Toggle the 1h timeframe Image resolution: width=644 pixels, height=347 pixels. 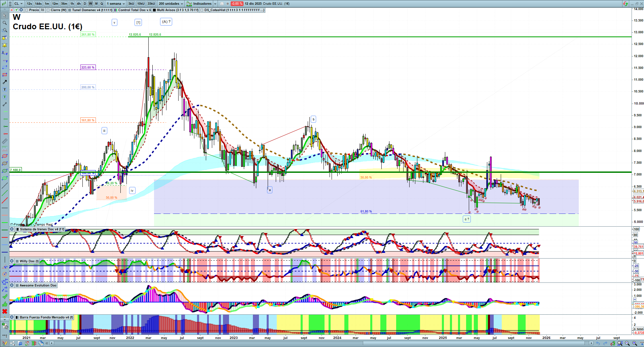(x=72, y=4)
